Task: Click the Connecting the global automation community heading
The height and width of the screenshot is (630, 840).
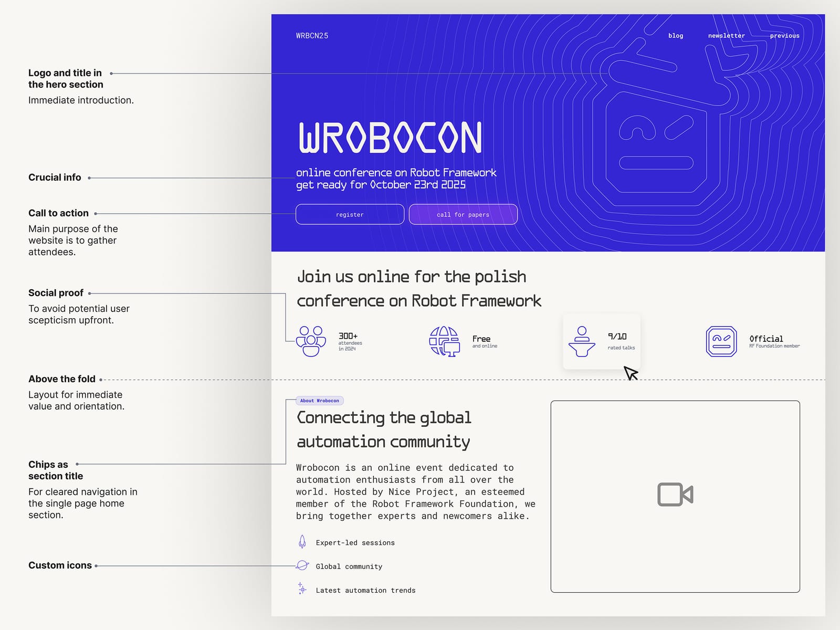Action: (384, 429)
